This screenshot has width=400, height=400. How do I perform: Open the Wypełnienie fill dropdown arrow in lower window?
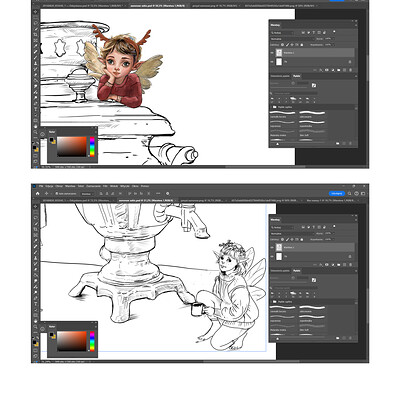(x=333, y=239)
